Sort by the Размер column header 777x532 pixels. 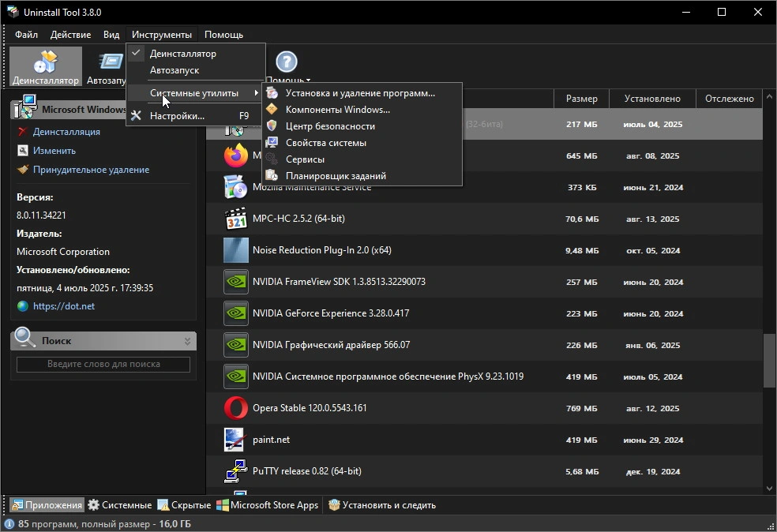click(x=581, y=99)
